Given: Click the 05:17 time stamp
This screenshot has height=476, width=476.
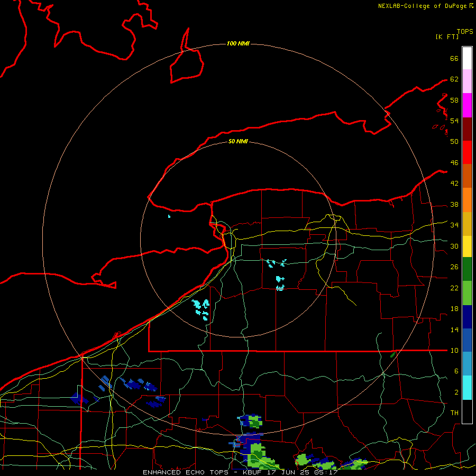Looking at the screenshot, I should tap(326, 472).
